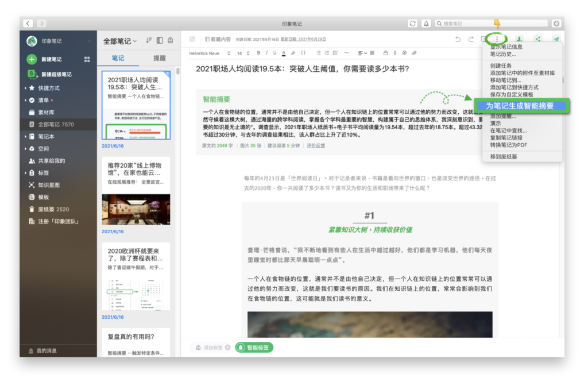Click the sort order icon in note list

[x=149, y=40]
